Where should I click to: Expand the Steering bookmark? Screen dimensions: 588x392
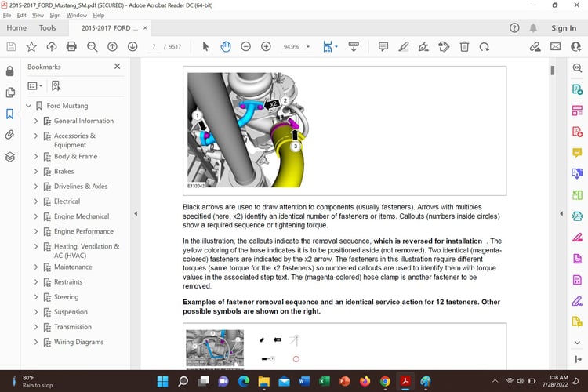click(x=36, y=297)
